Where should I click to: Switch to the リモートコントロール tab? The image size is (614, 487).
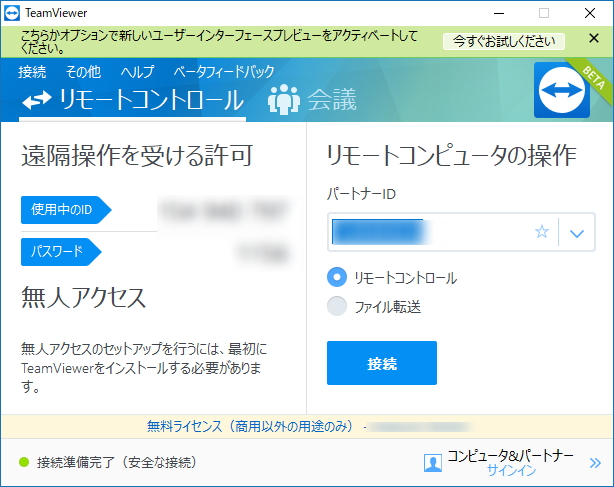(133, 100)
